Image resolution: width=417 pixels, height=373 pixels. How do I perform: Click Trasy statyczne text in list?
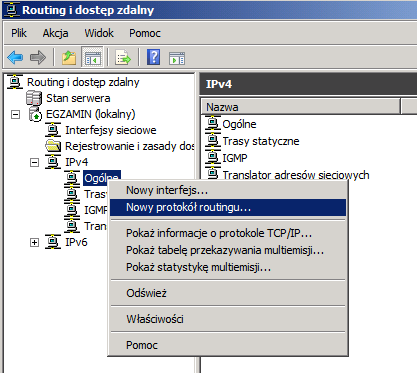pyautogui.click(x=261, y=141)
